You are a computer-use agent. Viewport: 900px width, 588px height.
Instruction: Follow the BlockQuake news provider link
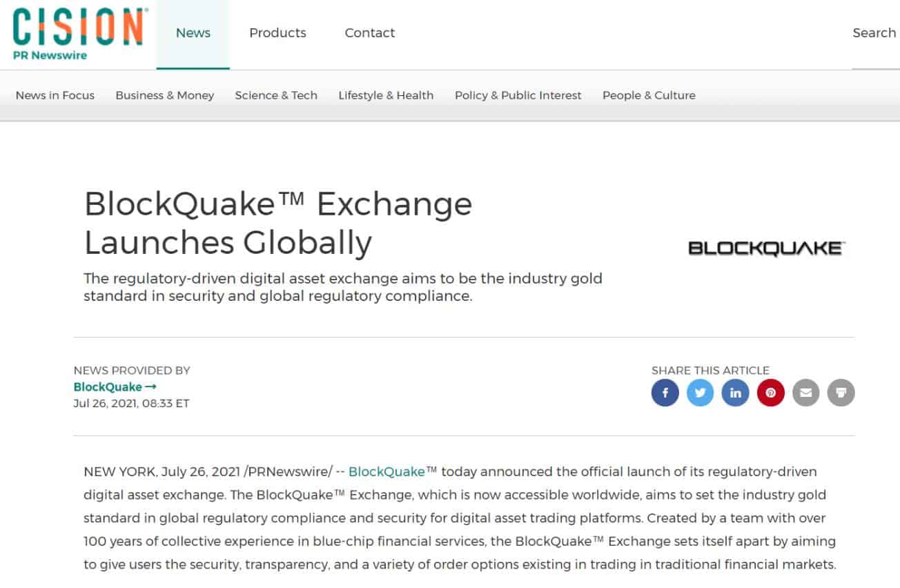[x=115, y=387]
